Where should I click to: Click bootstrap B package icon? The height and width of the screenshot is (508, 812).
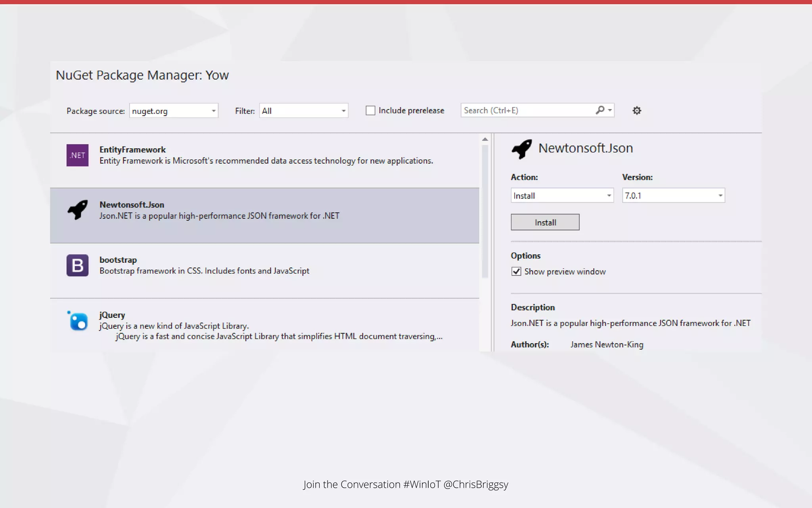coord(77,265)
